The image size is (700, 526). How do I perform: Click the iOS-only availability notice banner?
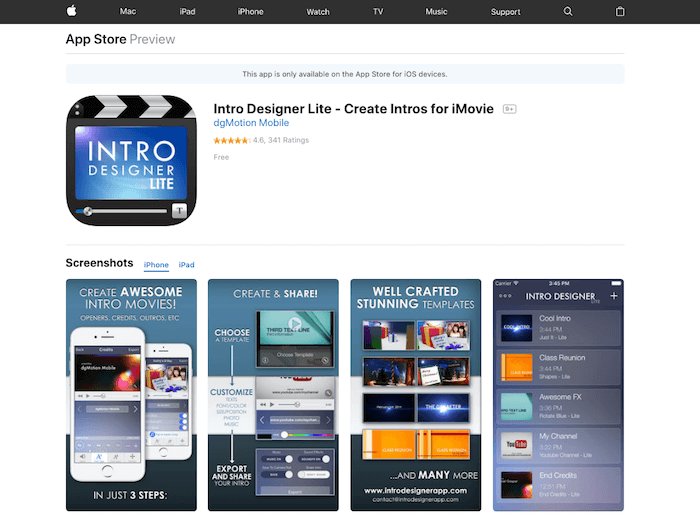(345, 74)
